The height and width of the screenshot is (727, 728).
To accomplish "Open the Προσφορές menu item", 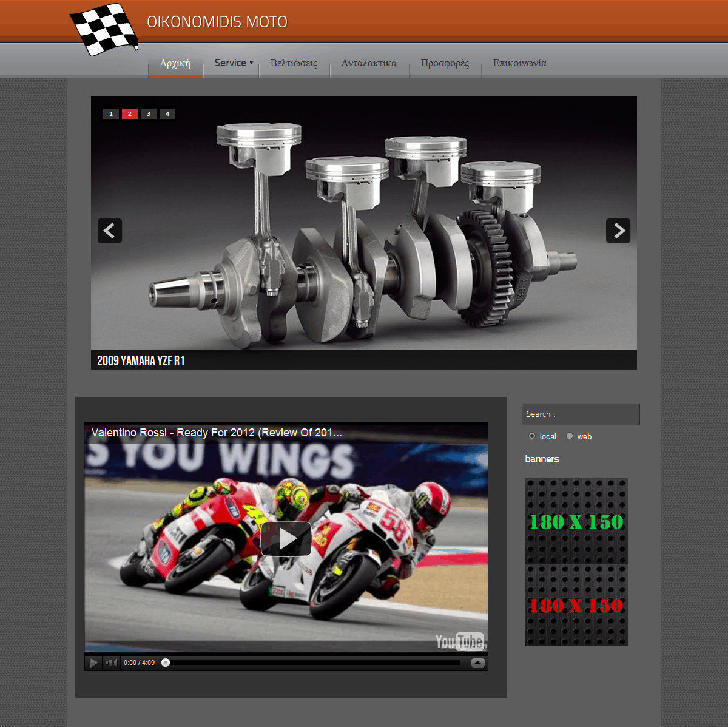I will [x=445, y=63].
